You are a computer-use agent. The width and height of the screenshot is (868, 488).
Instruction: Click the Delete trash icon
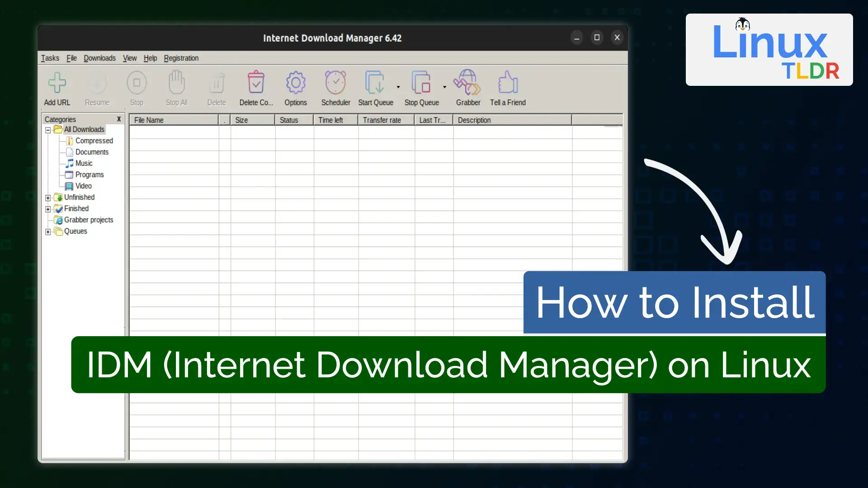[217, 83]
